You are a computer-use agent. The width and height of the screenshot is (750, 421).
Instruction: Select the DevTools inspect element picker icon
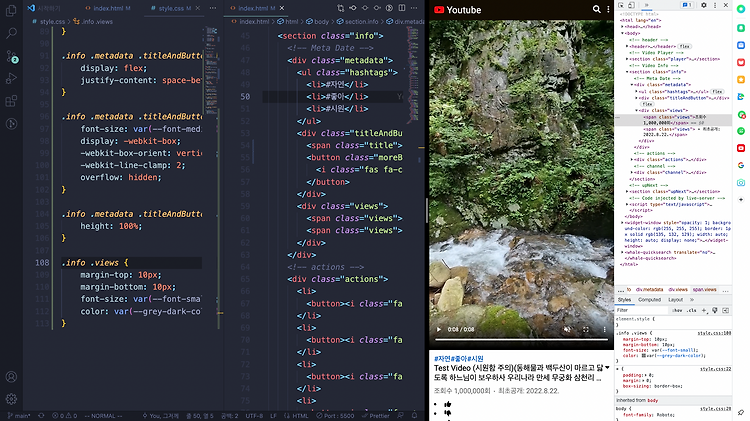pyautogui.click(x=621, y=5)
